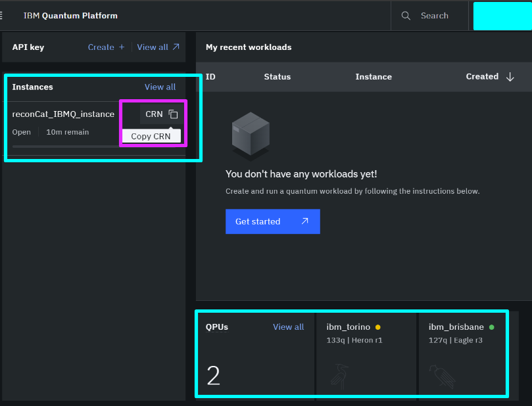The width and height of the screenshot is (532, 406).
Task: Click the Created down-arrow sort icon
Action: [510, 77]
